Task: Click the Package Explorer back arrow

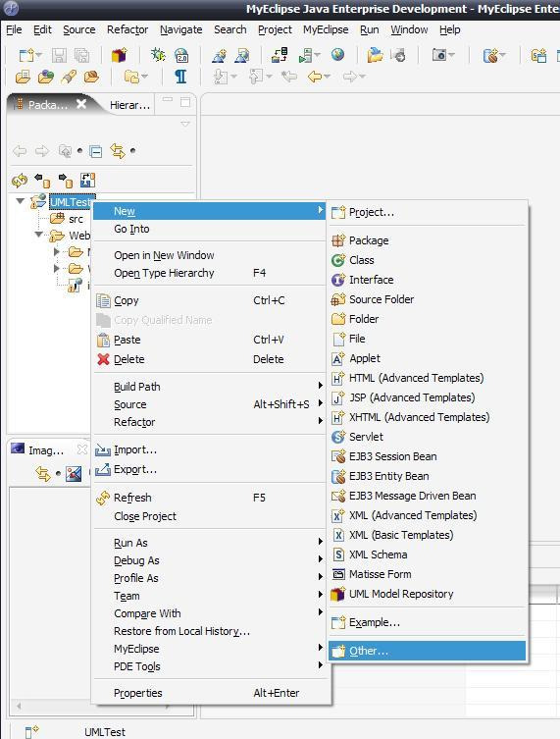Action: point(20,151)
